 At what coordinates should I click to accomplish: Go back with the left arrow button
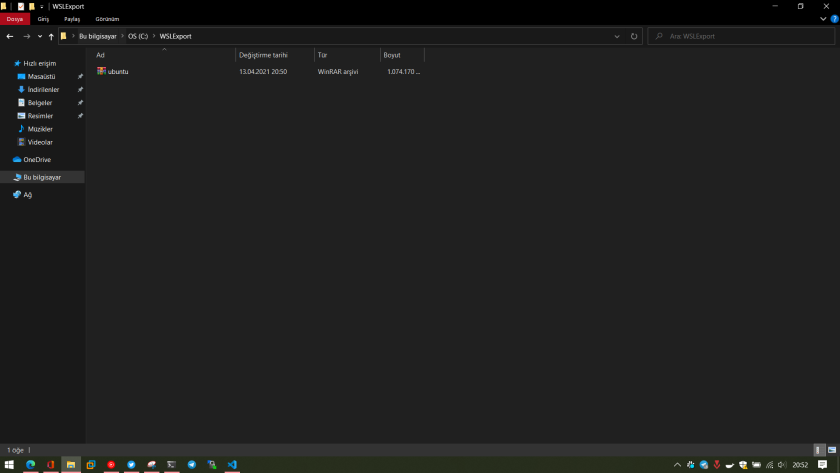coord(10,36)
